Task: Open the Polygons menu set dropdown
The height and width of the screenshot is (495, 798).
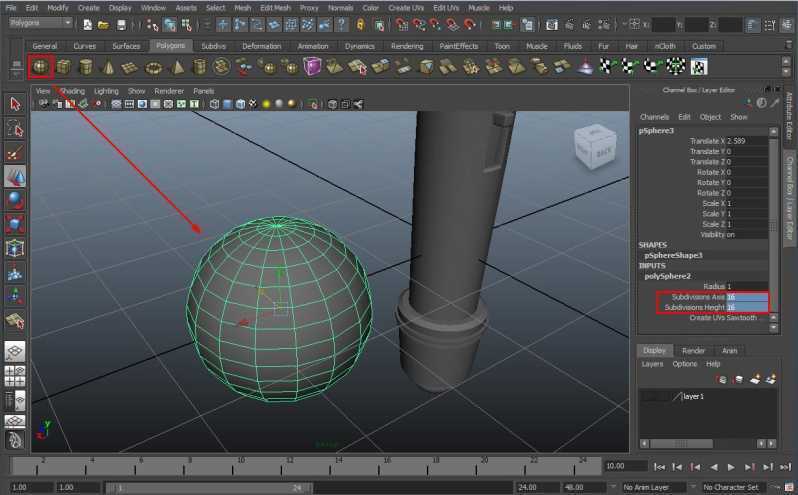Action: (40, 23)
